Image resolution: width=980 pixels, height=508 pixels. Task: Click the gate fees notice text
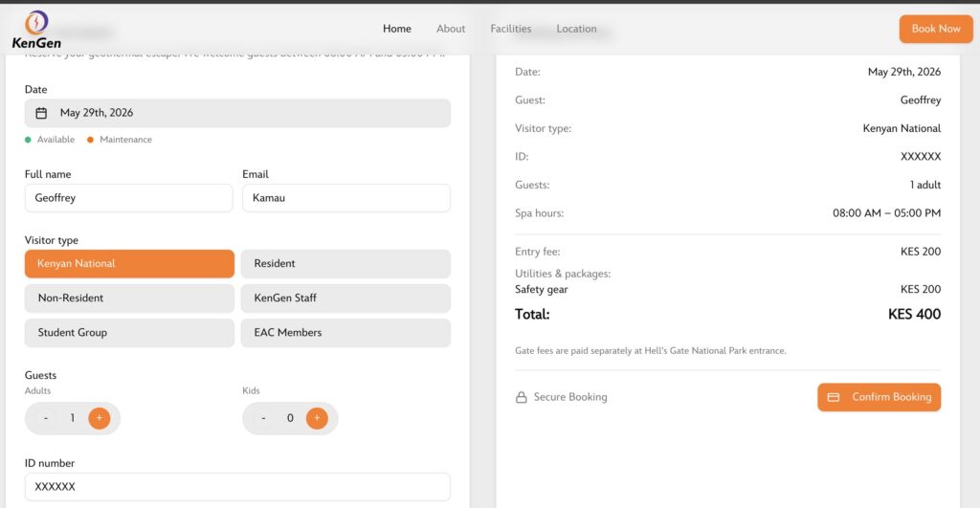click(x=650, y=351)
